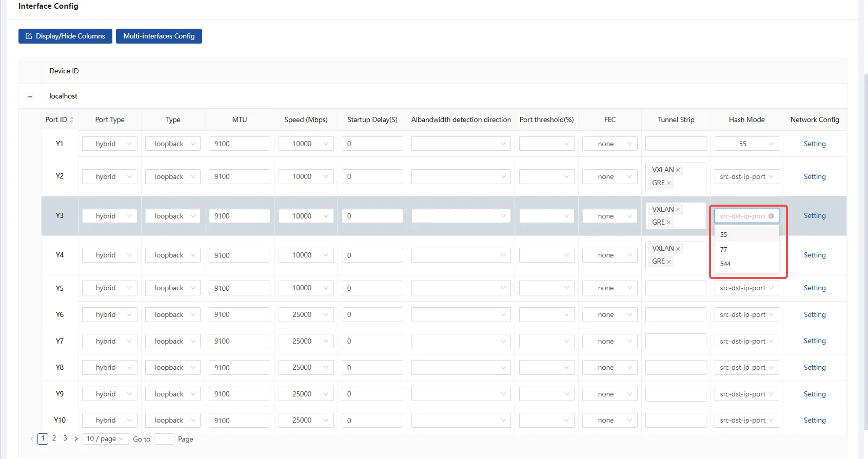
Task: Go to page 3 of the table
Action: click(x=65, y=438)
